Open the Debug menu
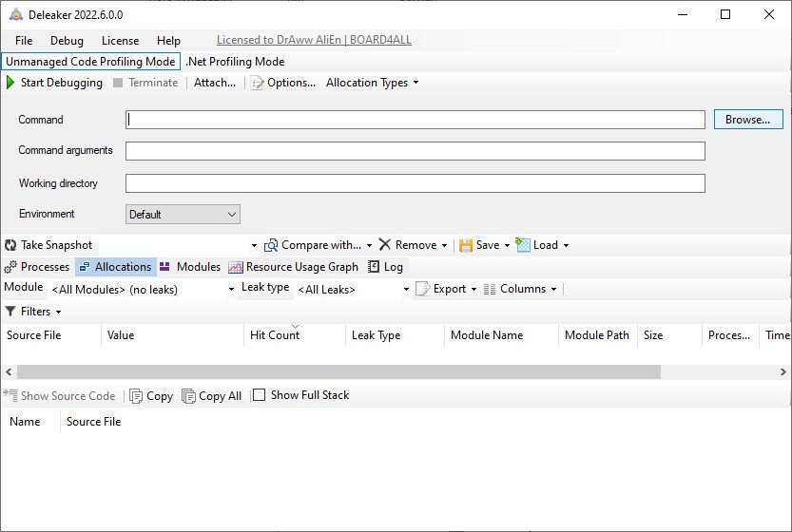The image size is (792, 532). 67,41
